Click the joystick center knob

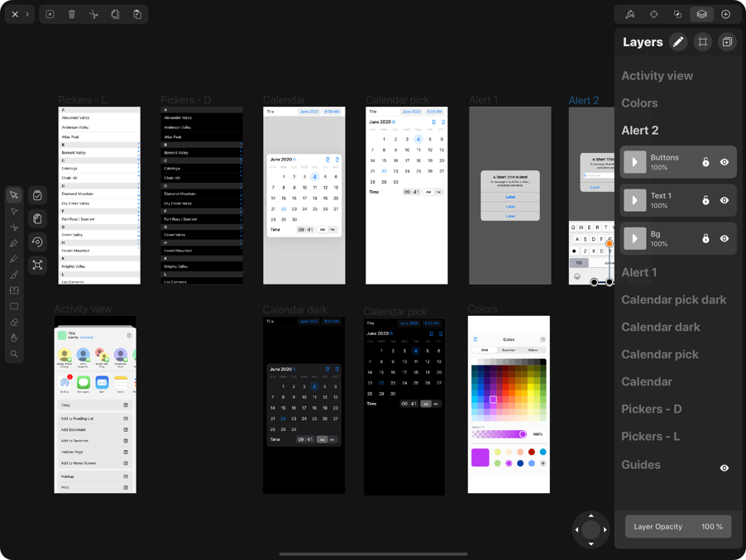591,529
